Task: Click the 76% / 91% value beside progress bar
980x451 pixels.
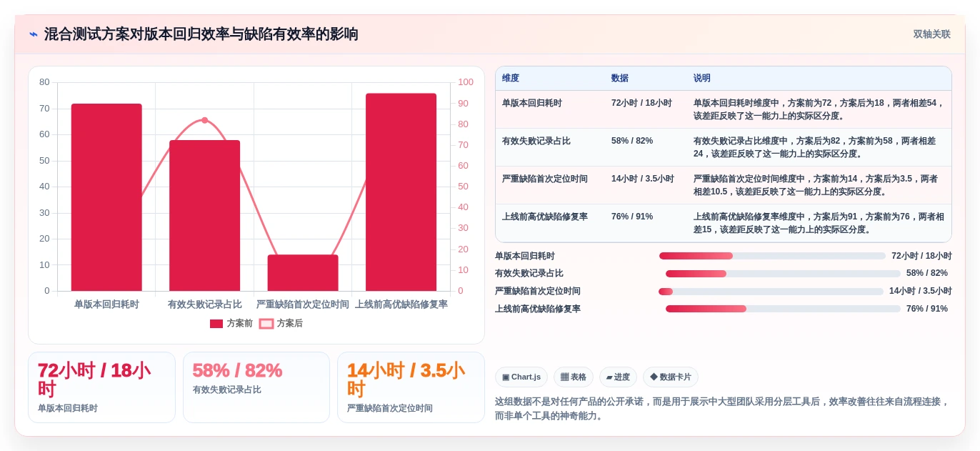Action: (927, 309)
